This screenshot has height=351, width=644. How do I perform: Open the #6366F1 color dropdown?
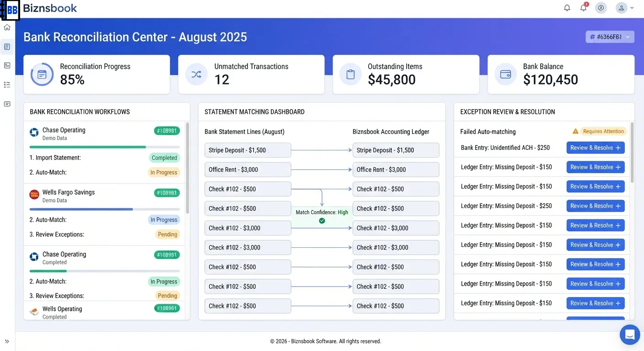tap(610, 37)
